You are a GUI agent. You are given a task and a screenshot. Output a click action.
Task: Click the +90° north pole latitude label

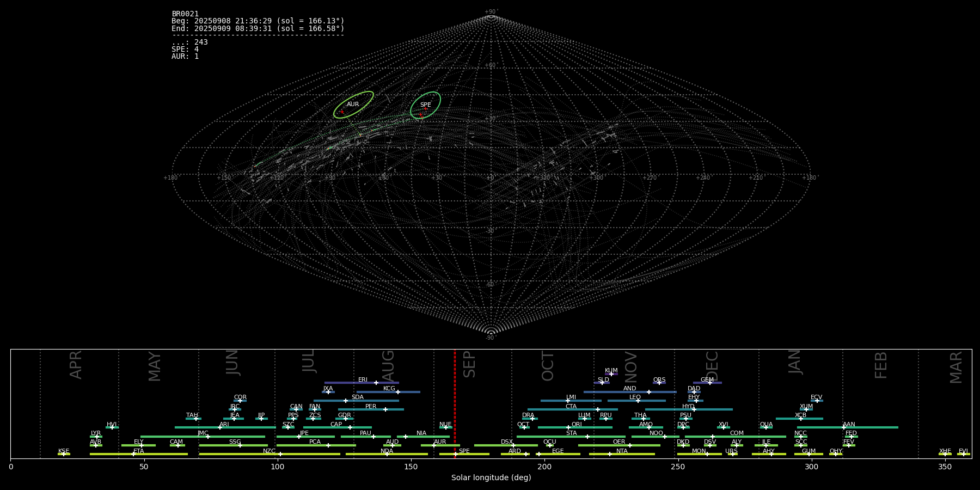pyautogui.click(x=491, y=12)
